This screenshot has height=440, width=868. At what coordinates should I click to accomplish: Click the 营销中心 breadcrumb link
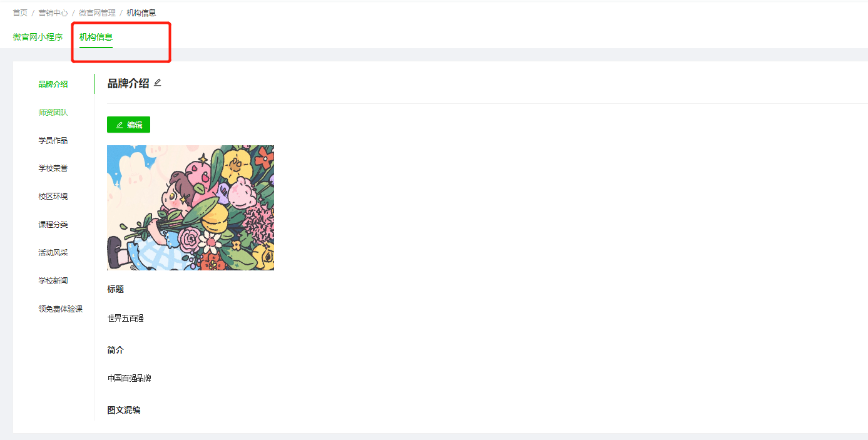(x=53, y=13)
